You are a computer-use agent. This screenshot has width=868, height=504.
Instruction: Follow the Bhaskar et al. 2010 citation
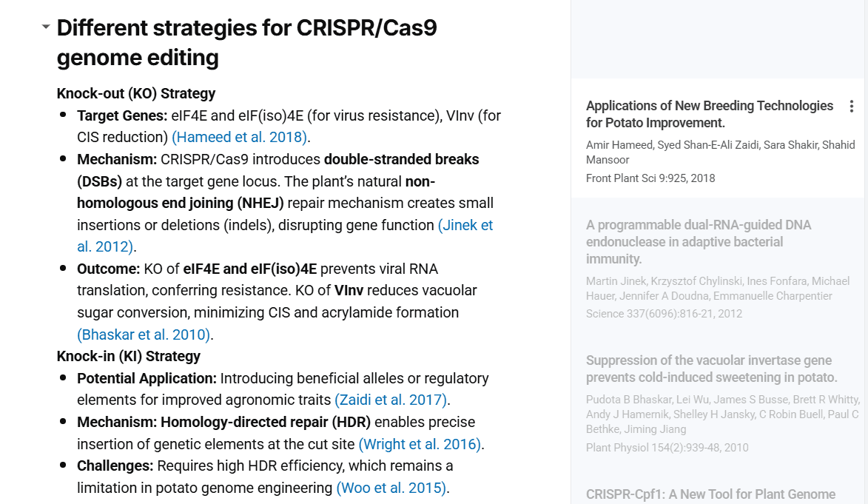(x=144, y=335)
